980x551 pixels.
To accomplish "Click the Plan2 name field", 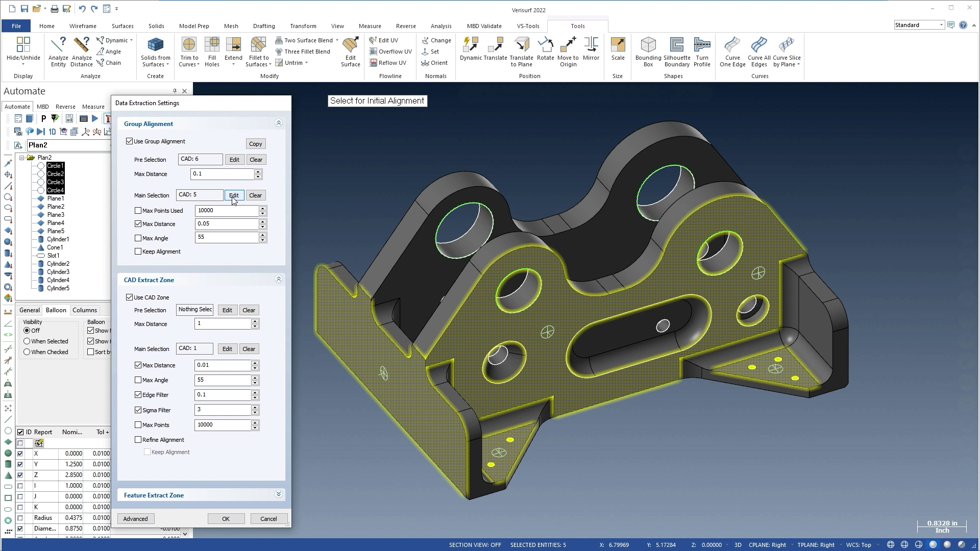I will click(x=69, y=145).
